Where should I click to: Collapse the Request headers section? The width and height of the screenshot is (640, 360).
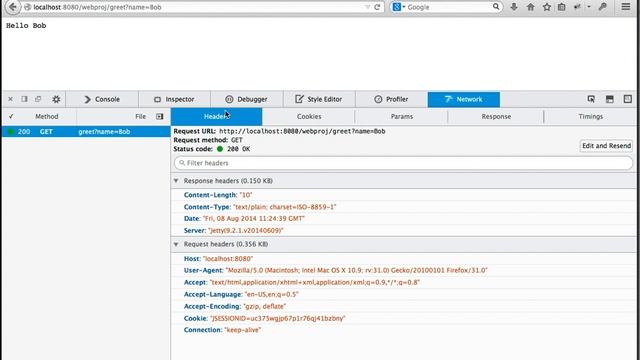[x=176, y=244]
